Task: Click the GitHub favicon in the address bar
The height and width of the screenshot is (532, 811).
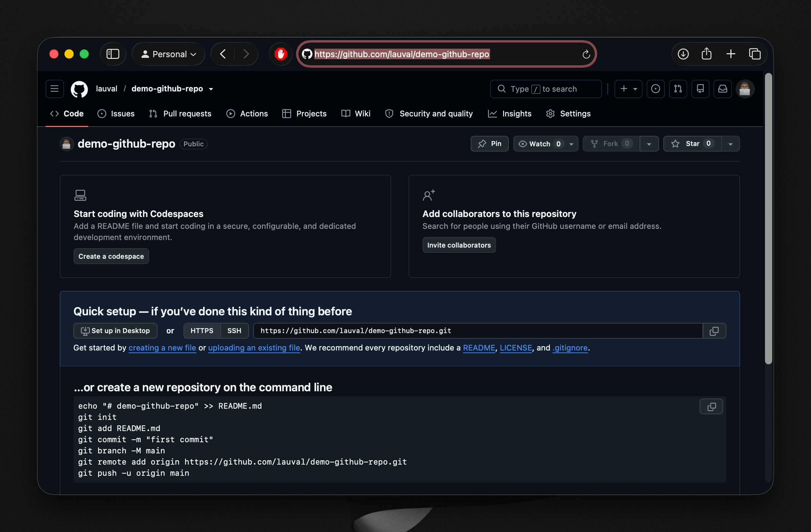Action: (x=307, y=54)
